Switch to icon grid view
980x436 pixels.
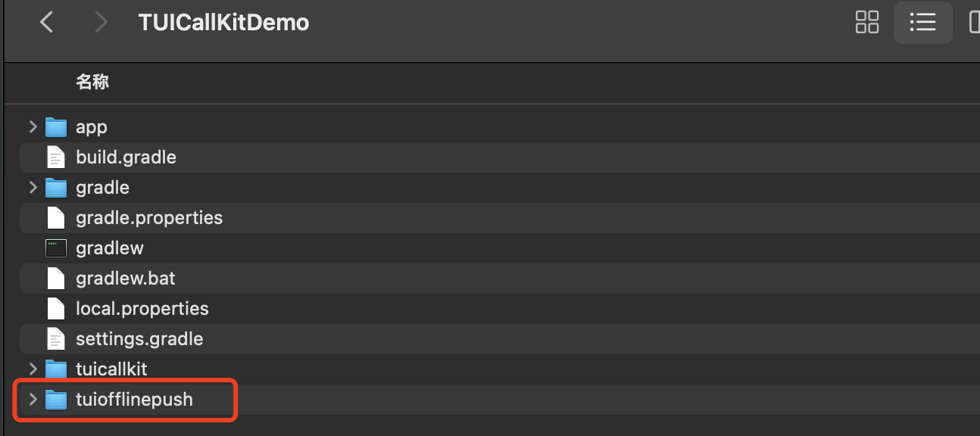click(867, 22)
